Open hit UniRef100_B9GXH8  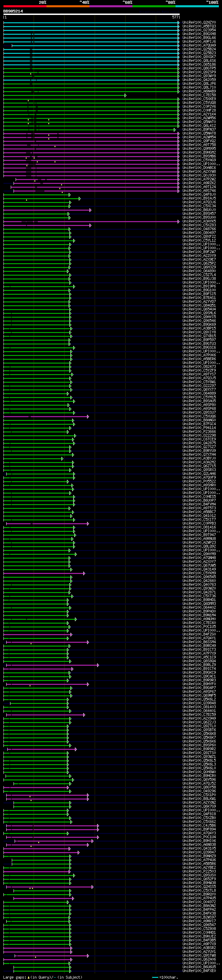(199, 34)
